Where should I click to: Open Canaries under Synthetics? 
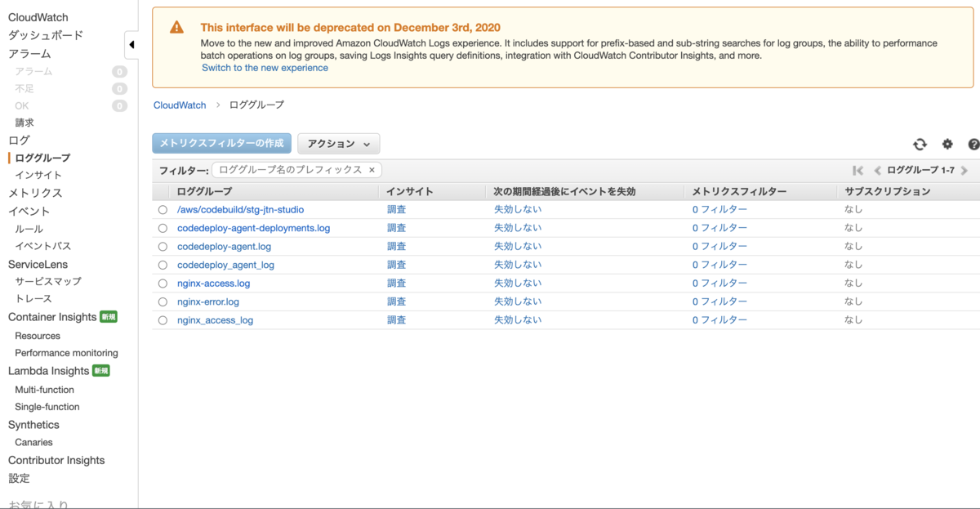click(33, 442)
